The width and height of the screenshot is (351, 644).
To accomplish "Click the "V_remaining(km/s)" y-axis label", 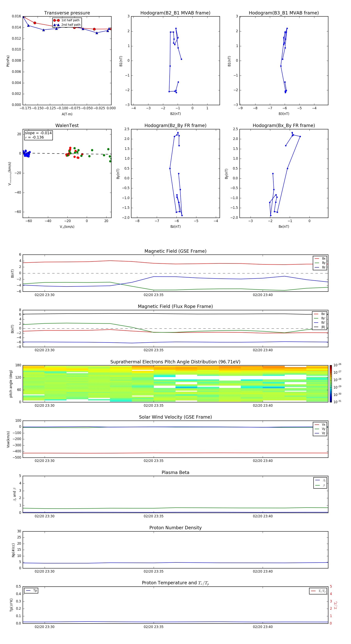I will [x=10, y=173].
